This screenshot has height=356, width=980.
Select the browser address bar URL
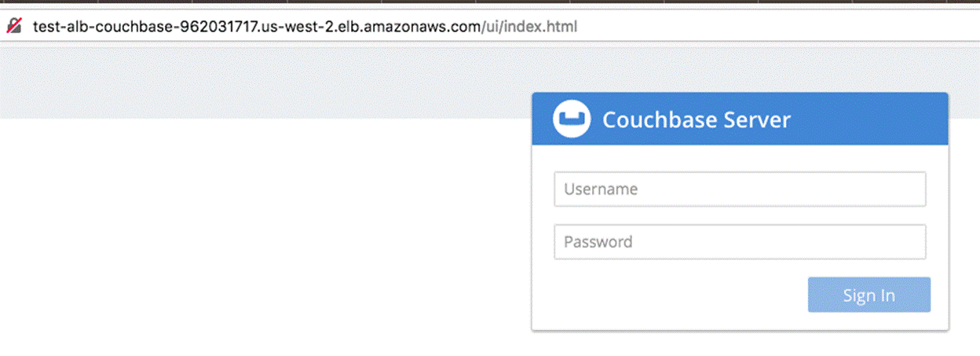coord(305,26)
